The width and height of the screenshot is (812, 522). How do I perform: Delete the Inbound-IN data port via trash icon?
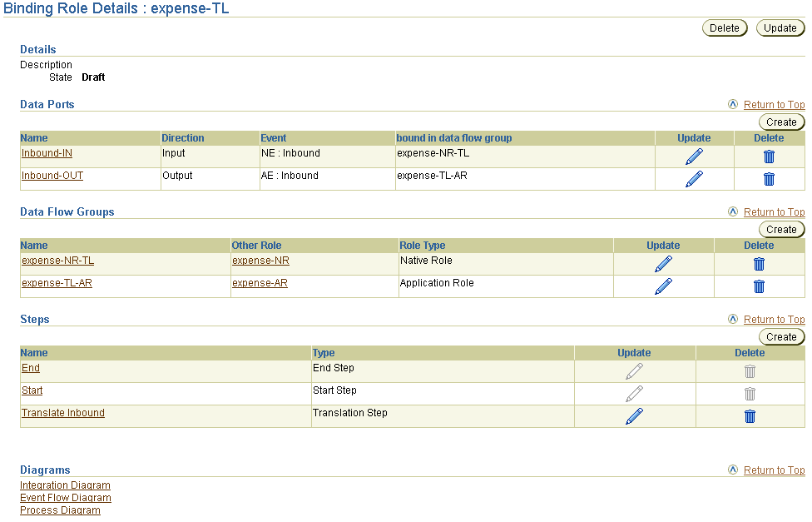pyautogui.click(x=769, y=156)
